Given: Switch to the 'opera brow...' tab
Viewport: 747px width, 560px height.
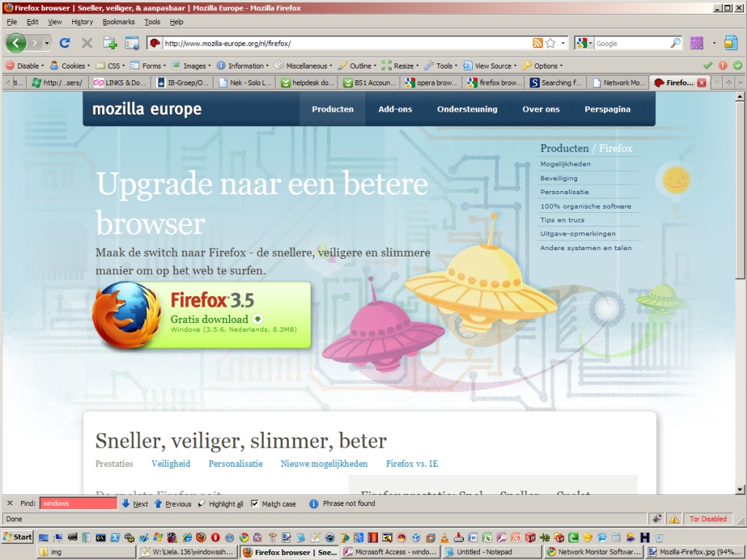Looking at the screenshot, I should 432,83.
